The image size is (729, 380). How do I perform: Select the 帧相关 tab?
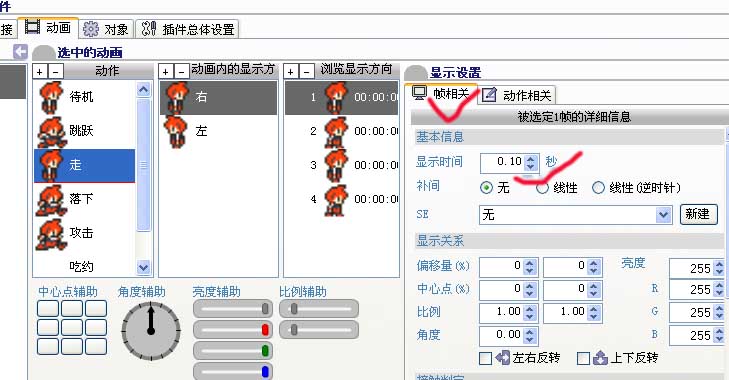click(x=441, y=93)
